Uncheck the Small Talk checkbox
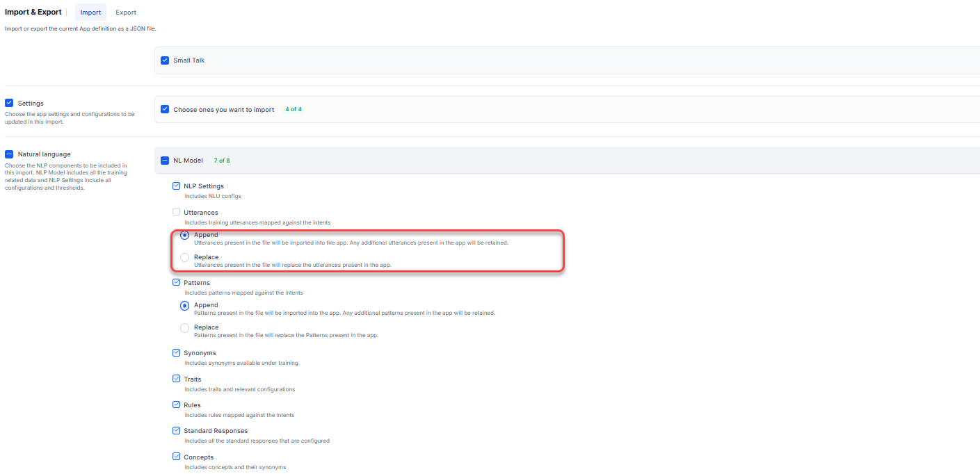 pos(165,60)
